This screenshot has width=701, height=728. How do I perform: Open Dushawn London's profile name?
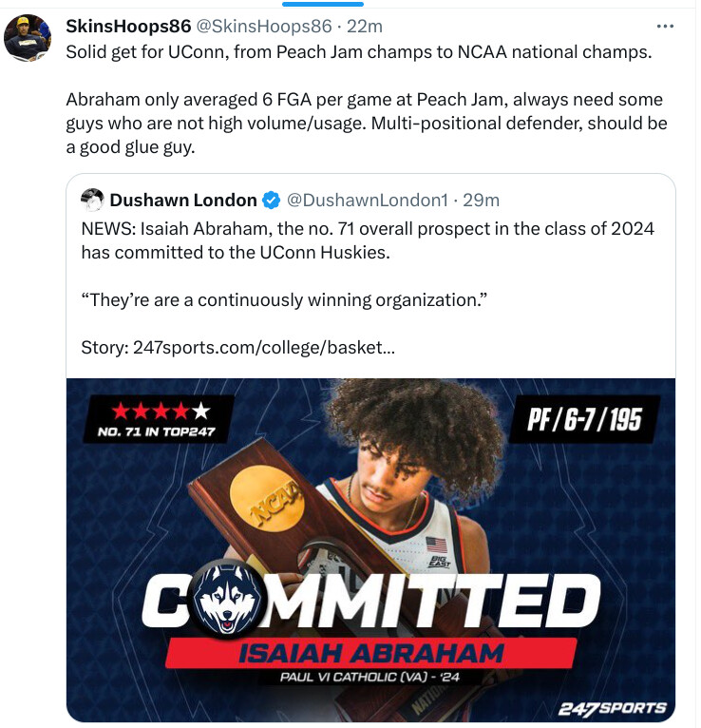point(183,201)
